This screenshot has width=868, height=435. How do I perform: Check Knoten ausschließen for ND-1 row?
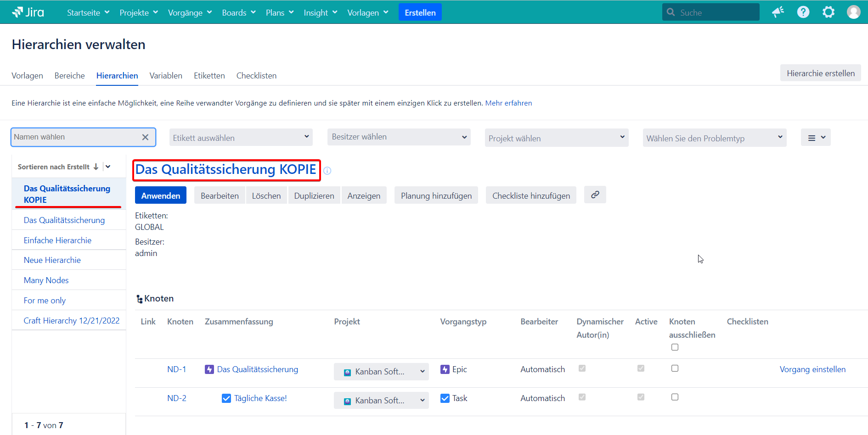pyautogui.click(x=675, y=368)
